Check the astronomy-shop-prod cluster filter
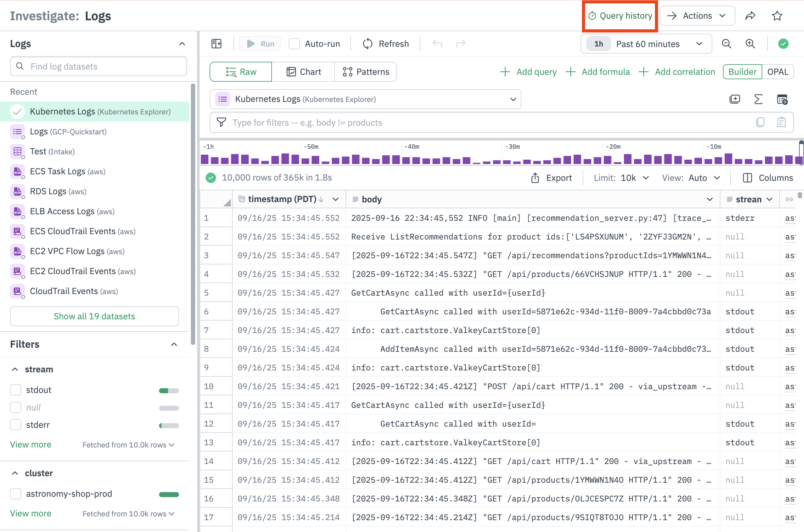This screenshot has width=804, height=532. tap(16, 494)
